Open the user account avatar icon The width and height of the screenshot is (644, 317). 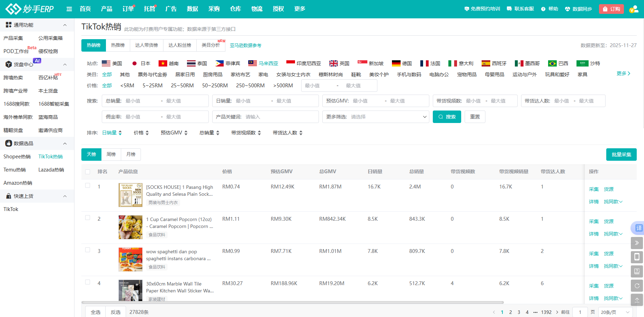(634, 9)
